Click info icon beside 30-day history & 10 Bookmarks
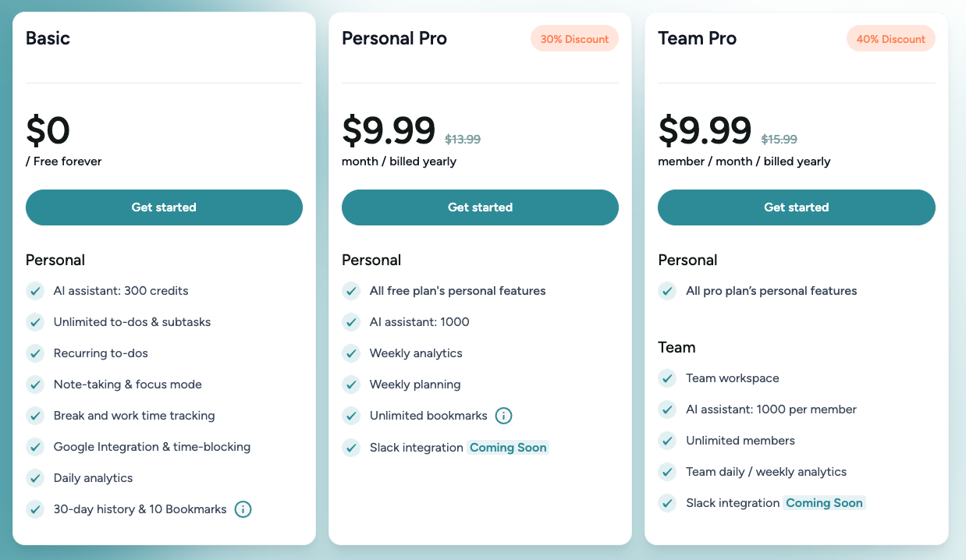This screenshot has height=560, width=966. pyautogui.click(x=243, y=509)
